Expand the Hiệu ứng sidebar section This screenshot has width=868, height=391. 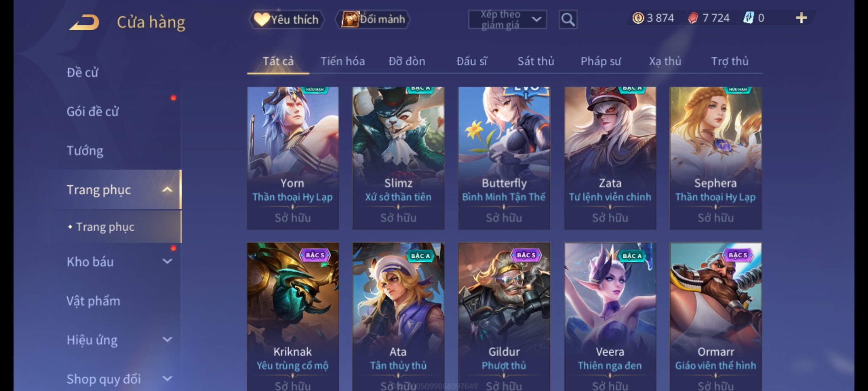(167, 339)
